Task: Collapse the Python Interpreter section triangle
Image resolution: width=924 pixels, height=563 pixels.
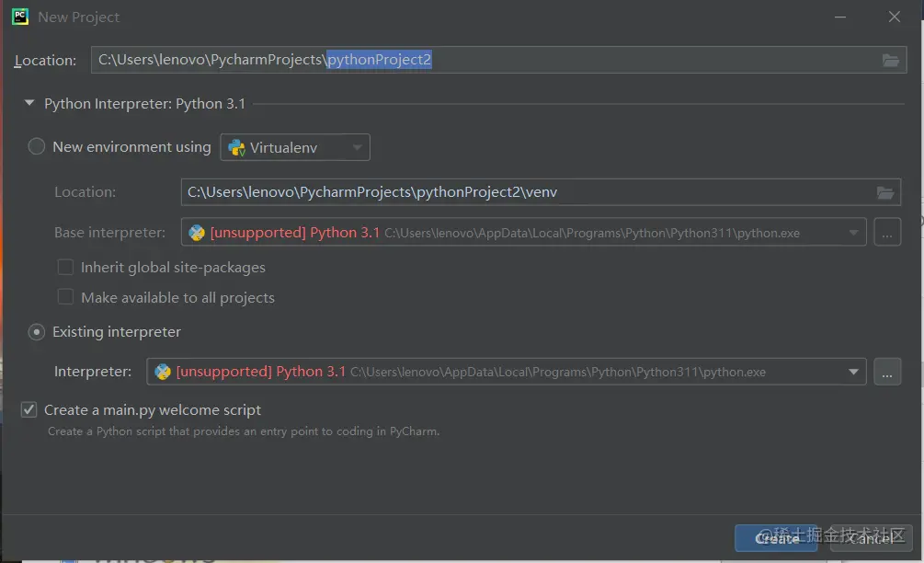Action: pyautogui.click(x=29, y=103)
